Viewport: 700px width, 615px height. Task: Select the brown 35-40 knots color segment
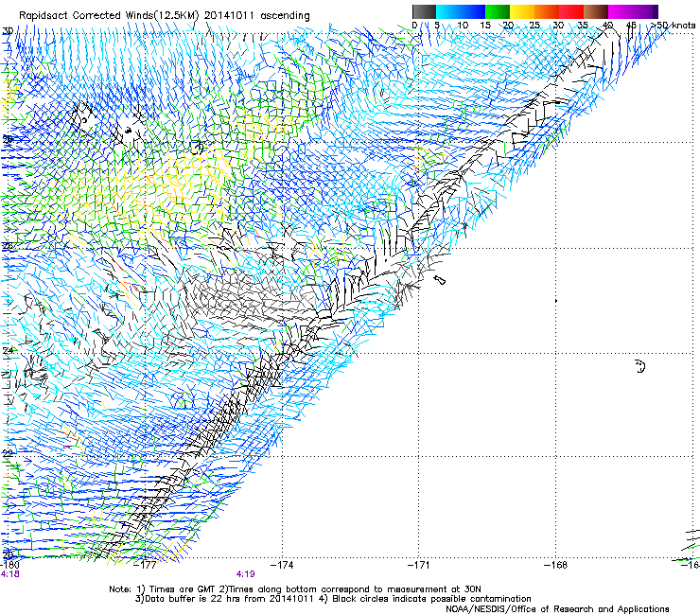(x=596, y=11)
